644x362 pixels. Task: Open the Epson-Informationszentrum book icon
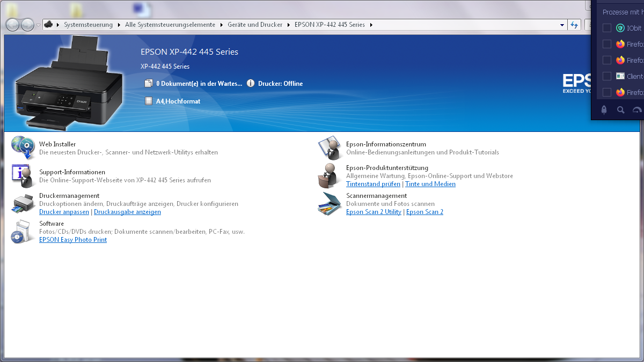click(x=330, y=147)
